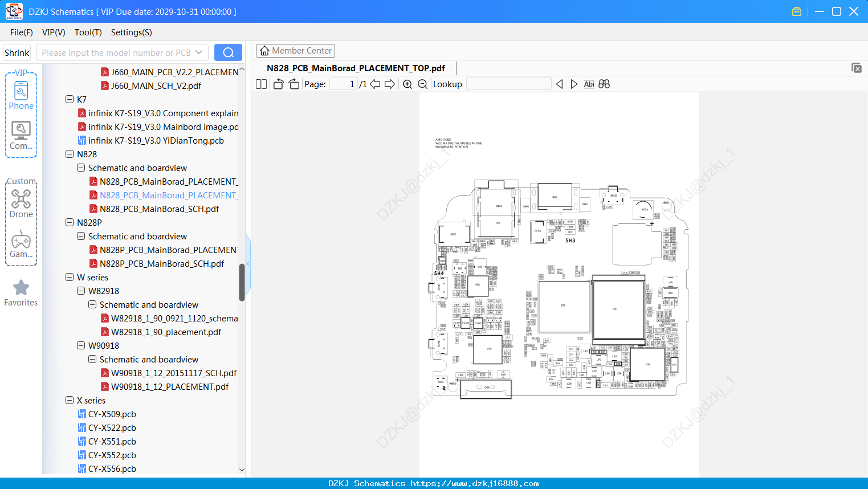Open VIP(V) menu
The height and width of the screenshot is (489, 868).
54,32
